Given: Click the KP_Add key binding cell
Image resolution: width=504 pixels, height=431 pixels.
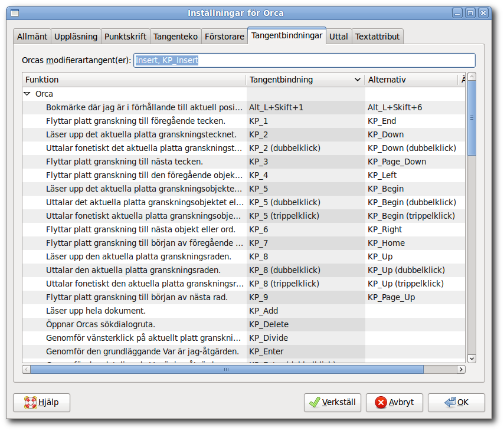Looking at the screenshot, I should pyautogui.click(x=306, y=311).
